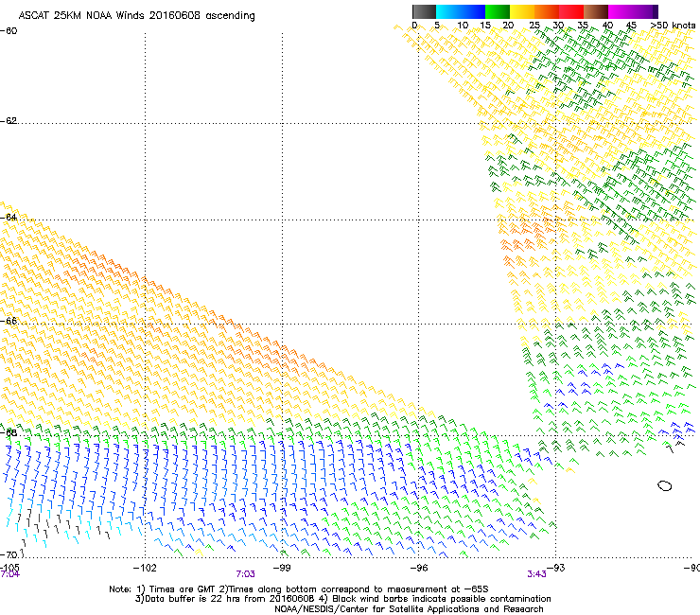This screenshot has width=700, height=615.
Task: Click the '-102' longitude axis label
Action: [145, 568]
